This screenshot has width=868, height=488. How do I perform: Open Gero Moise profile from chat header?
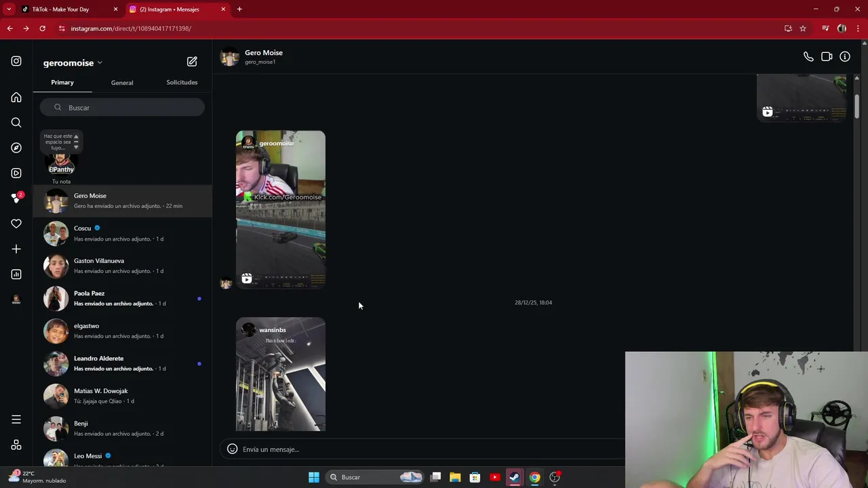coord(264,52)
